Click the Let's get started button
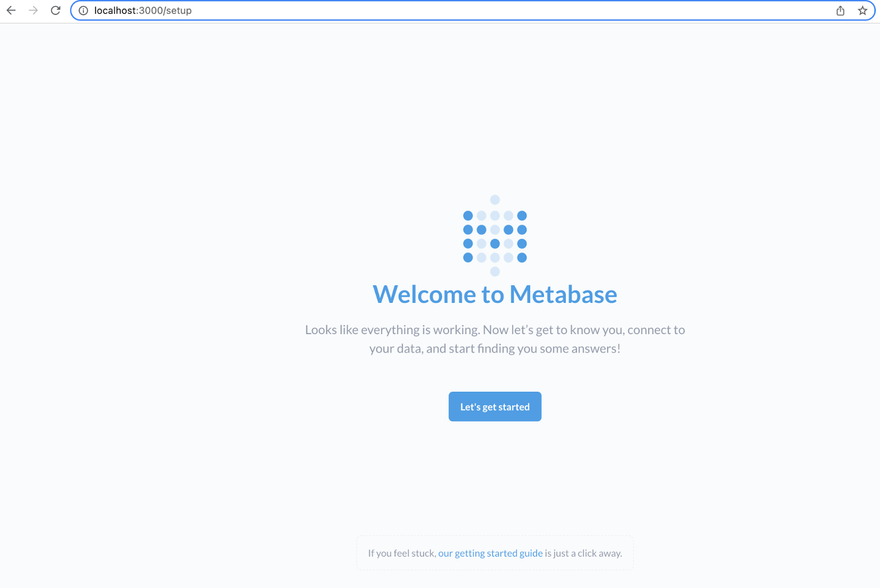Screen dimensions: 880x588 [x=495, y=407]
